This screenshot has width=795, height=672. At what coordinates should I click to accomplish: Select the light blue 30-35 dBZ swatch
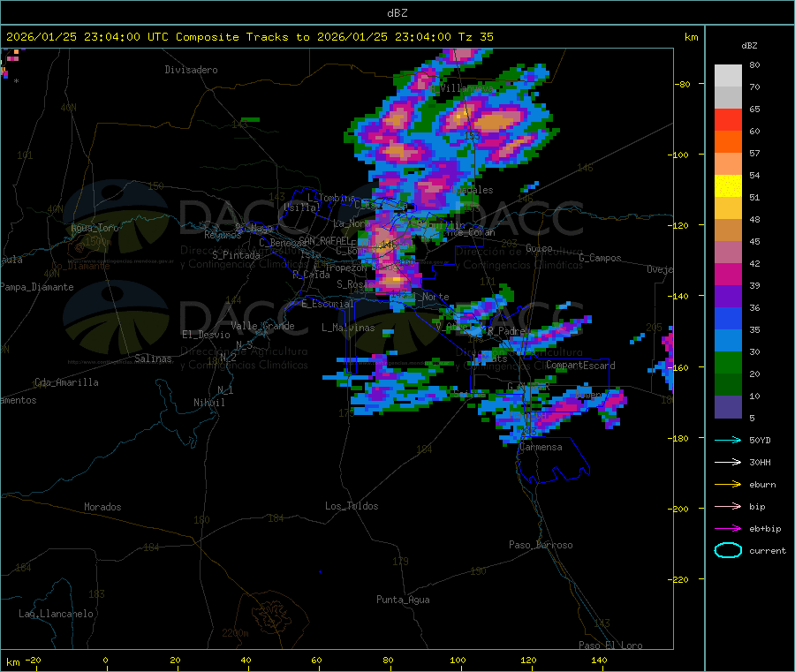[x=728, y=341]
